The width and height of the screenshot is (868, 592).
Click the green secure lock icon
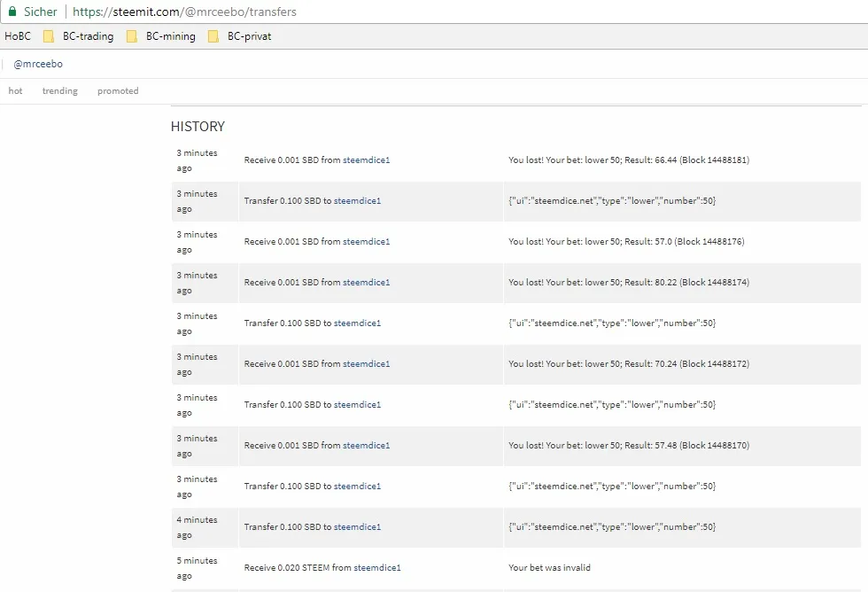click(x=12, y=11)
